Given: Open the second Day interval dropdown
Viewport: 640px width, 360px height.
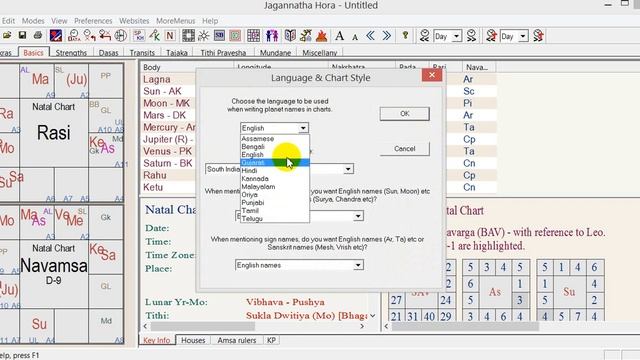Looking at the screenshot, I should coord(523,36).
